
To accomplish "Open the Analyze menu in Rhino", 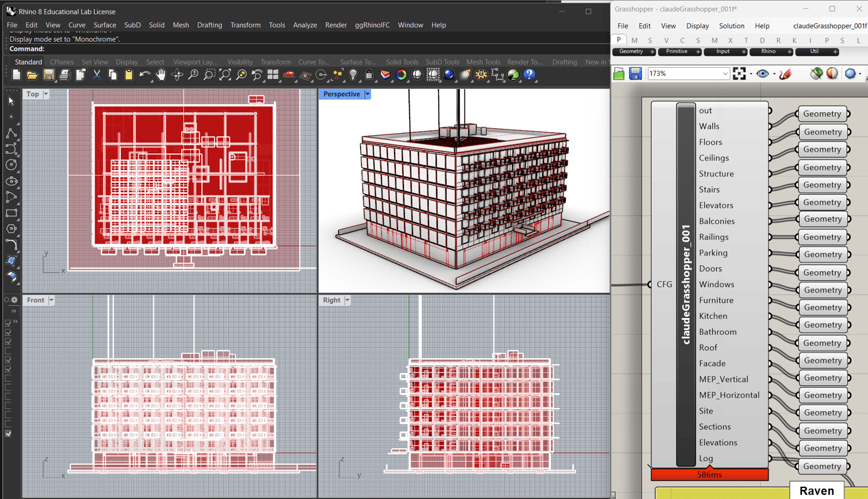I will [304, 25].
